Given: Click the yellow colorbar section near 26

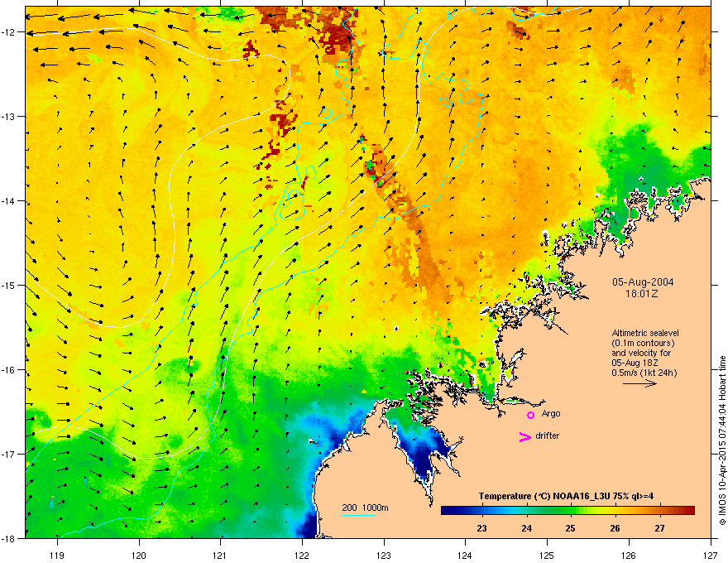Looking at the screenshot, I should point(615,511).
